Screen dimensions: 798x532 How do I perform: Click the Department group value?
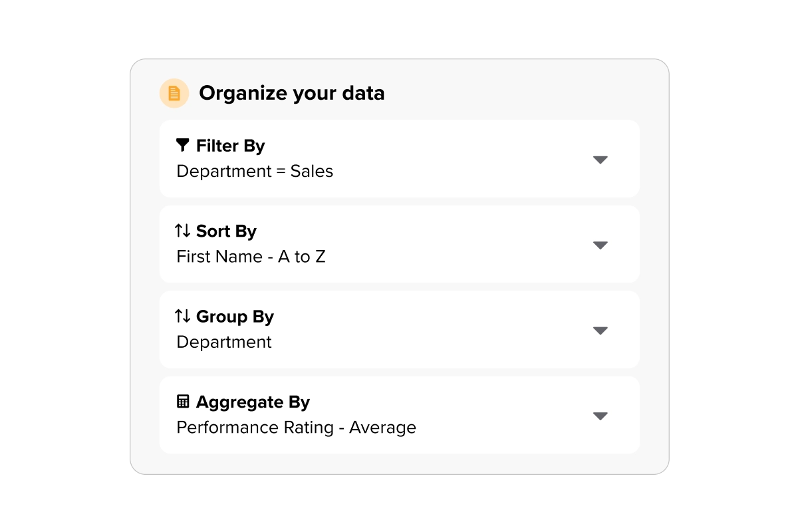pyautogui.click(x=223, y=342)
